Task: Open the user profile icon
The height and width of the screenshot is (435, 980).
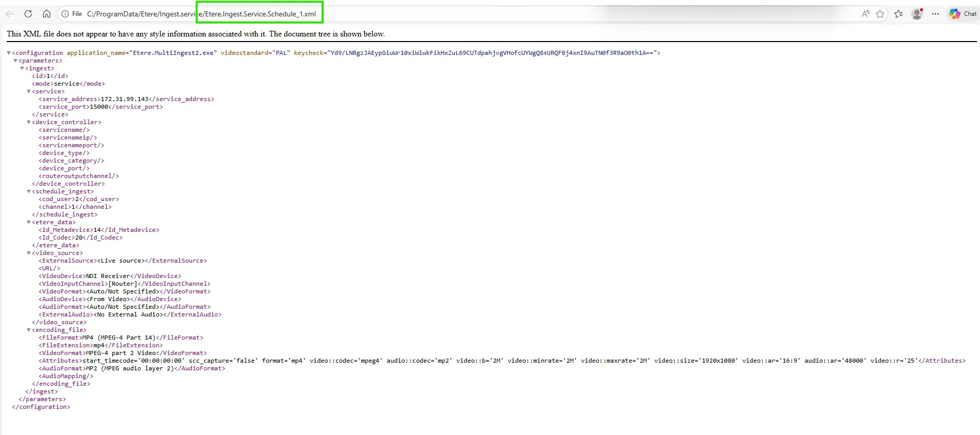Action: [x=917, y=14]
